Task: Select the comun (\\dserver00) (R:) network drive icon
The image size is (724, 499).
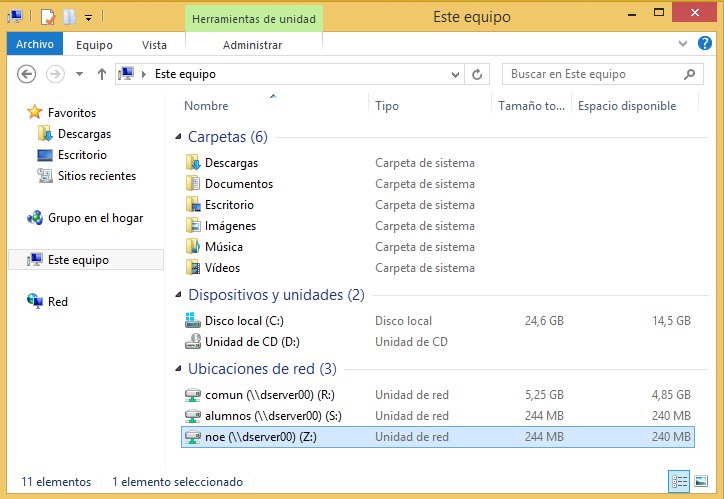Action: 193,395
